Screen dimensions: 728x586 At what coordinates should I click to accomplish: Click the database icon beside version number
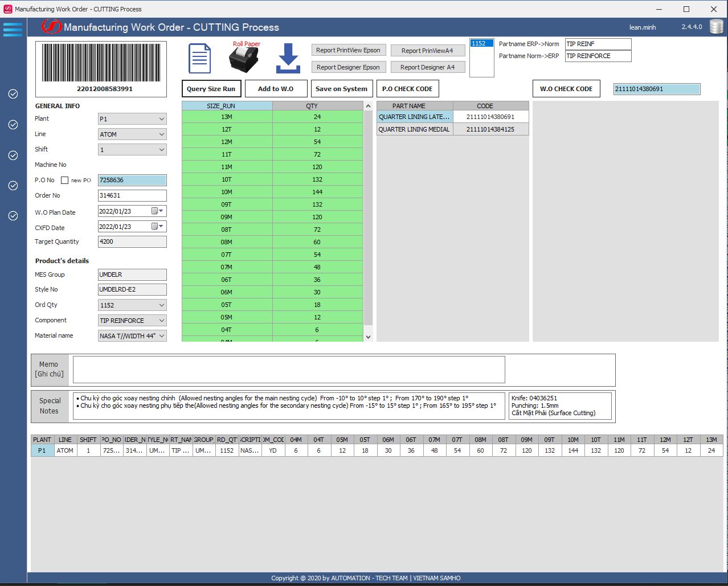[x=716, y=27]
